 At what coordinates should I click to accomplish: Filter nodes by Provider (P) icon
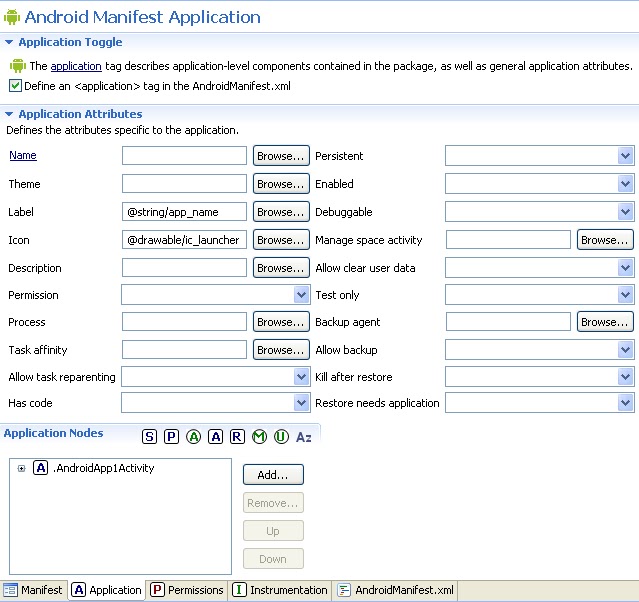172,437
